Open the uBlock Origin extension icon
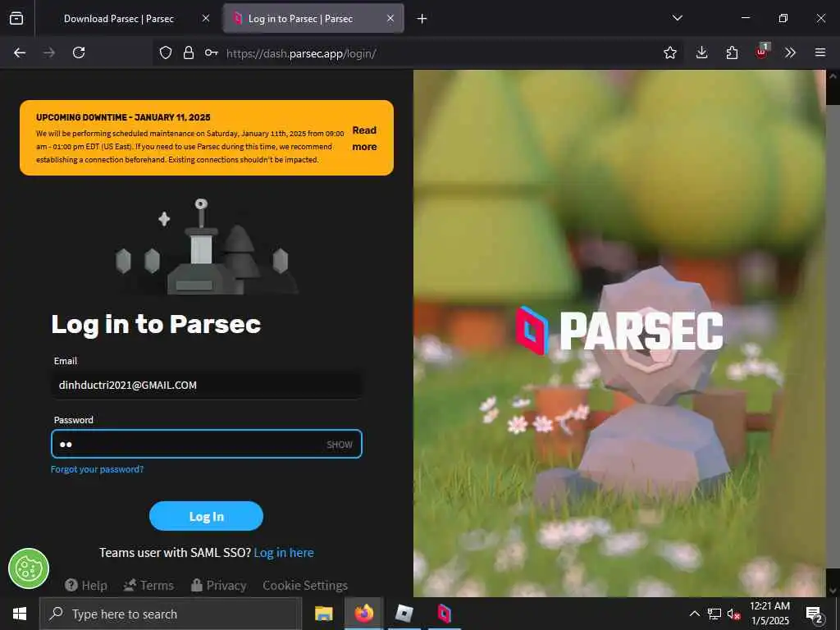The width and height of the screenshot is (840, 630). (x=762, y=52)
